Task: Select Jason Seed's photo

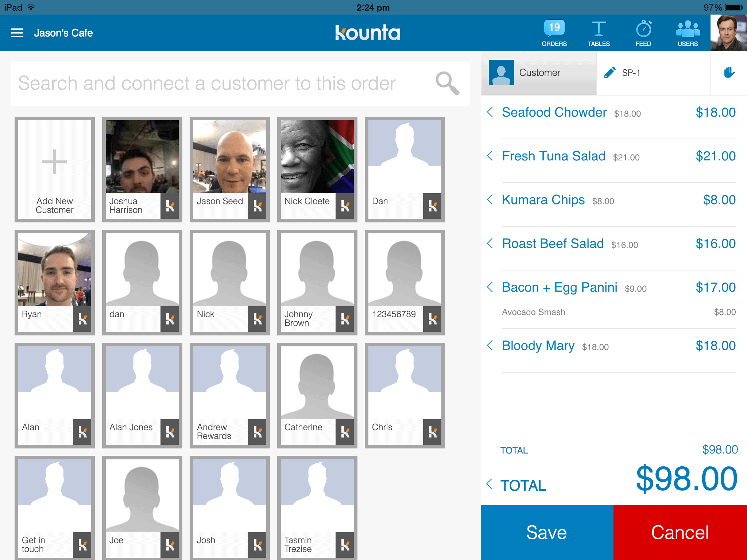Action: (x=230, y=157)
